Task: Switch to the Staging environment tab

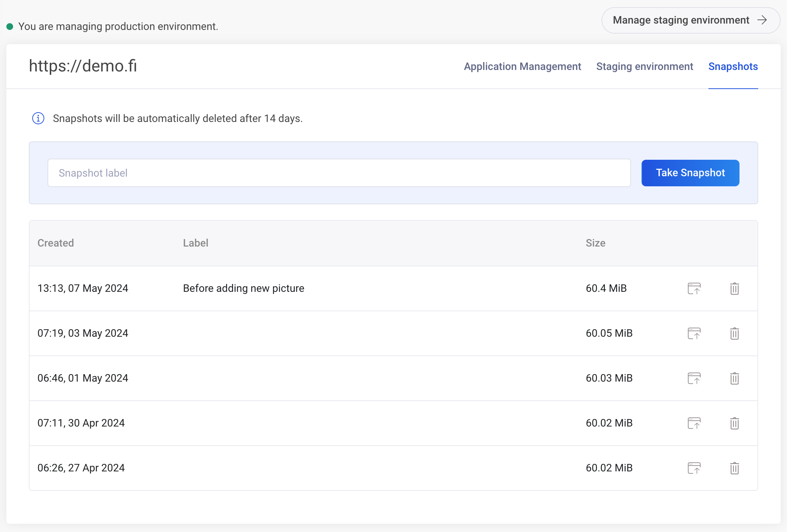Action: pyautogui.click(x=644, y=67)
